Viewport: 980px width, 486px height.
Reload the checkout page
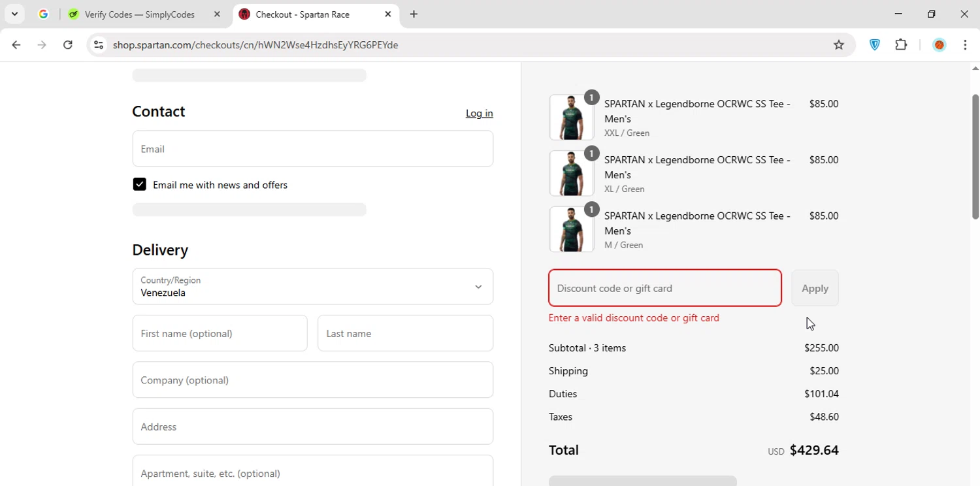point(68,45)
